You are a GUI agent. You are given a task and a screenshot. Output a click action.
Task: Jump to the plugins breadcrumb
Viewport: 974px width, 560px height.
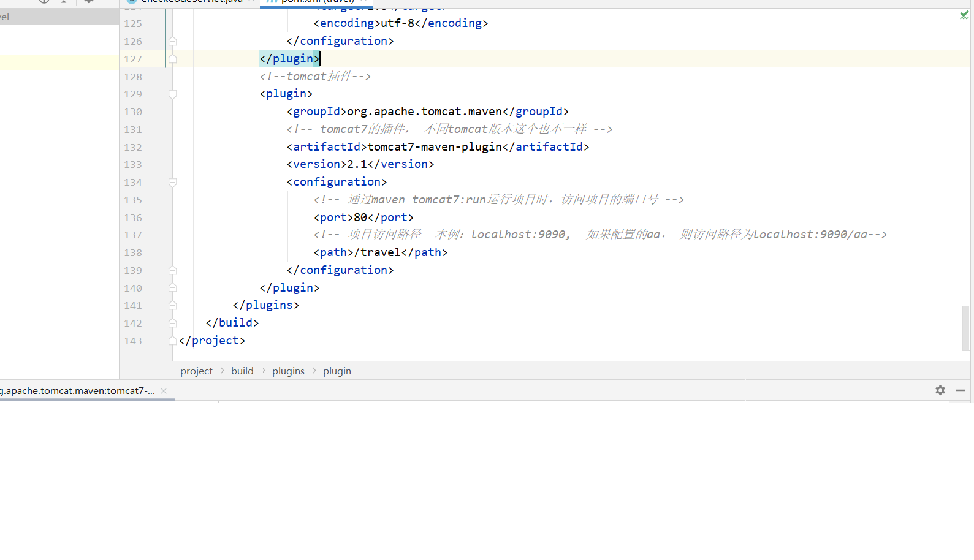click(x=288, y=371)
